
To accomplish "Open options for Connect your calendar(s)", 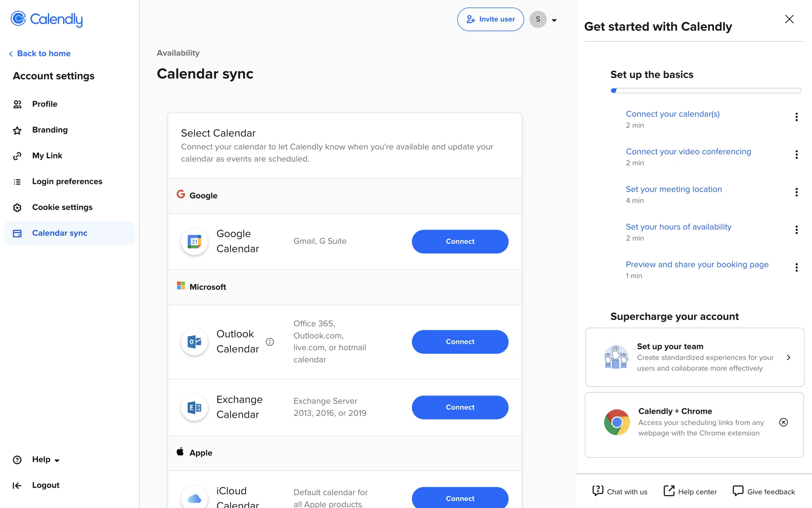I will (x=796, y=117).
